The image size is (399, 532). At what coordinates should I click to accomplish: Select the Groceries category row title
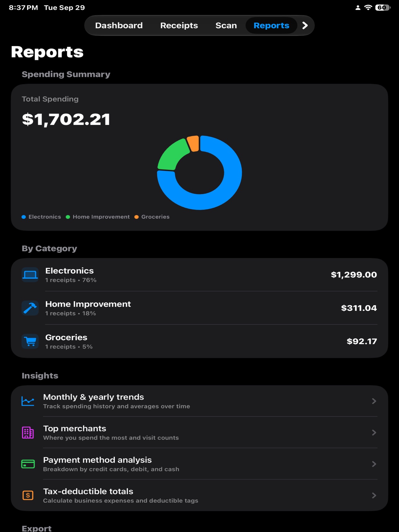click(x=66, y=337)
